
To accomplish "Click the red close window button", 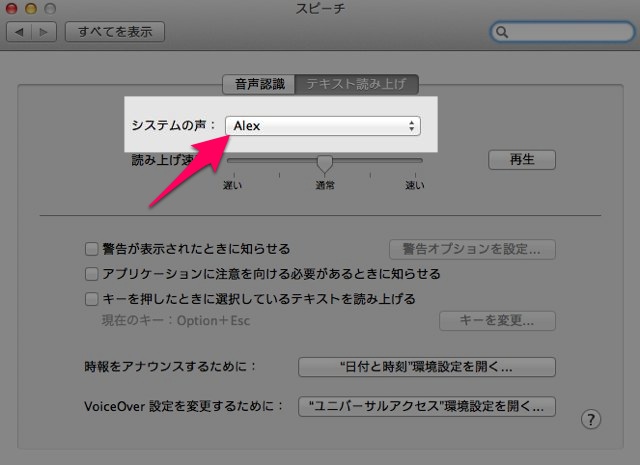I will click(11, 8).
